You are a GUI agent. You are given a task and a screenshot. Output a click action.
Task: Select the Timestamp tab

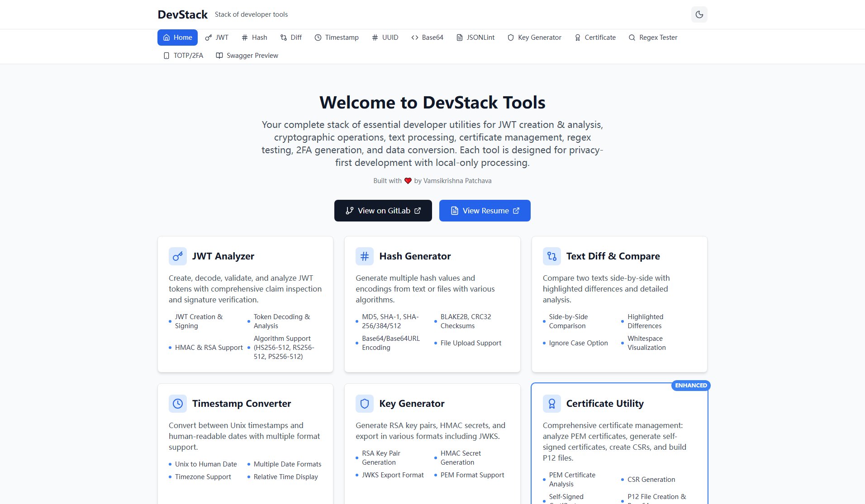coord(337,38)
